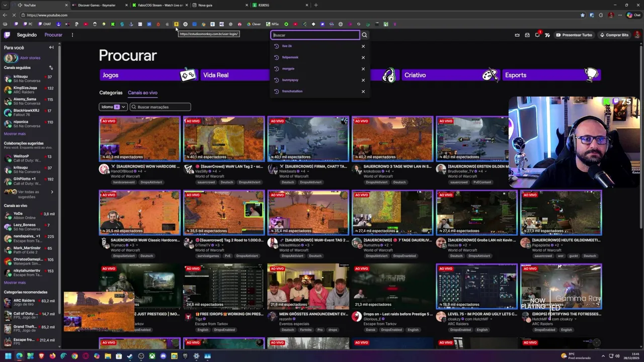The width and height of the screenshot is (644, 362).
Task: Switch to Discover Games - Keymailer browser tab
Action: tap(99, 5)
